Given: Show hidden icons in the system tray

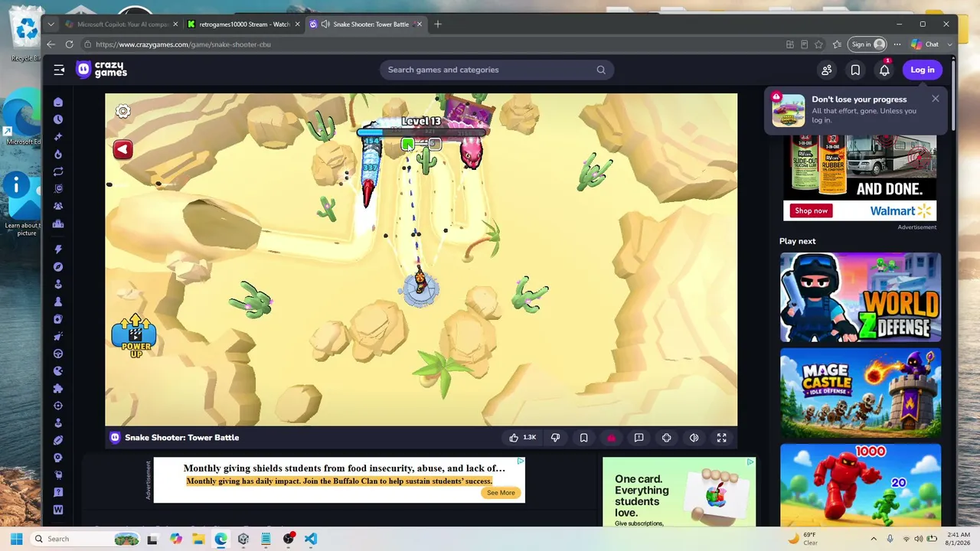Looking at the screenshot, I should (874, 539).
